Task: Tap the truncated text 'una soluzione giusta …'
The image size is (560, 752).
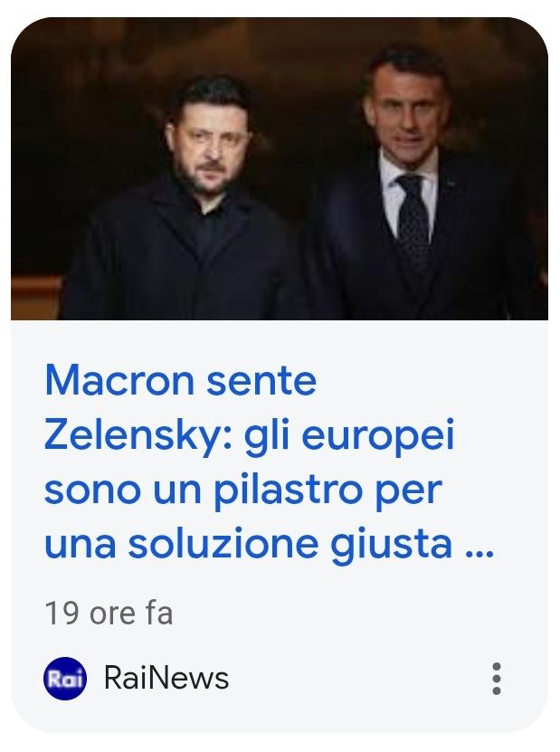Action: click(269, 544)
